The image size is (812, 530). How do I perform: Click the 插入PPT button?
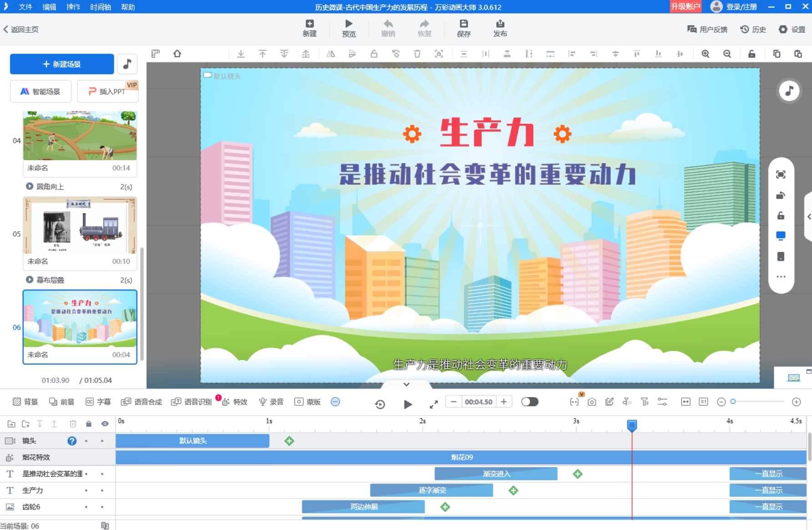(x=107, y=92)
